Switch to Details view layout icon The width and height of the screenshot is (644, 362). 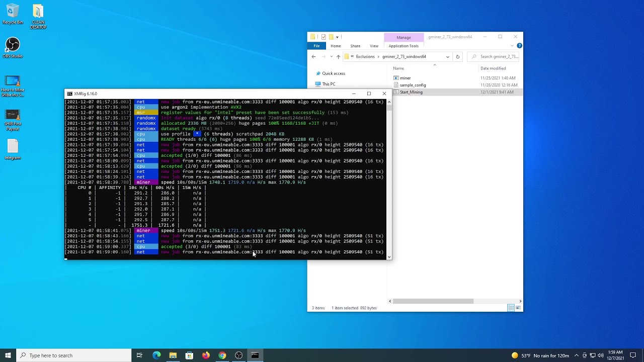[511, 308]
